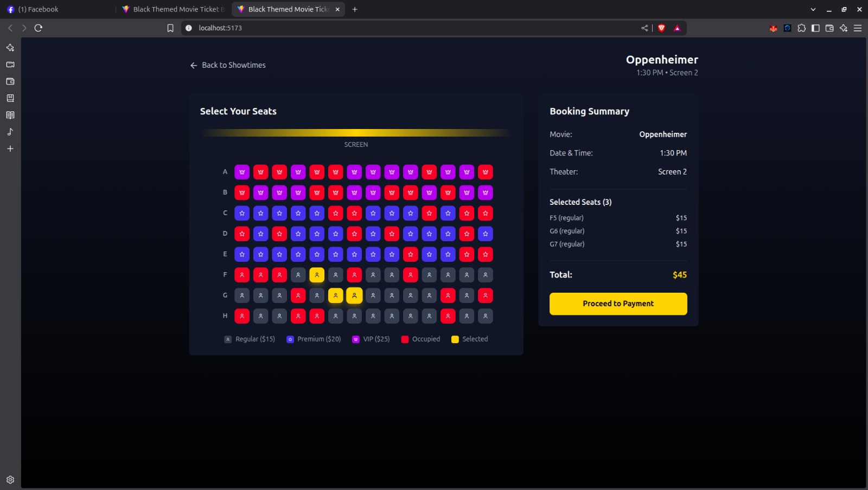Open a new tab with the plus button
This screenshot has width=868, height=490.
355,9
